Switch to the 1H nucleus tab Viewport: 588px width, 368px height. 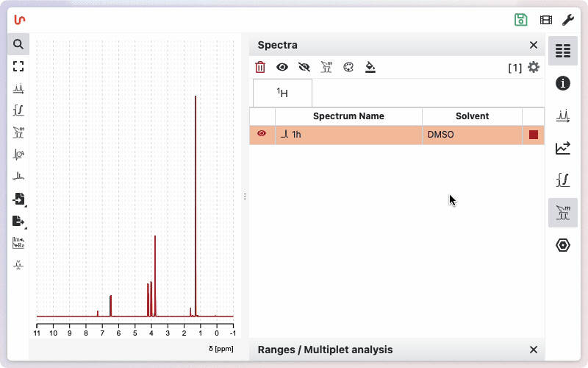pyautogui.click(x=282, y=93)
